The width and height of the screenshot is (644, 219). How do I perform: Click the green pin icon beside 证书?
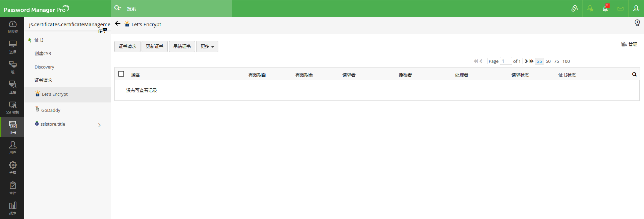click(x=30, y=40)
